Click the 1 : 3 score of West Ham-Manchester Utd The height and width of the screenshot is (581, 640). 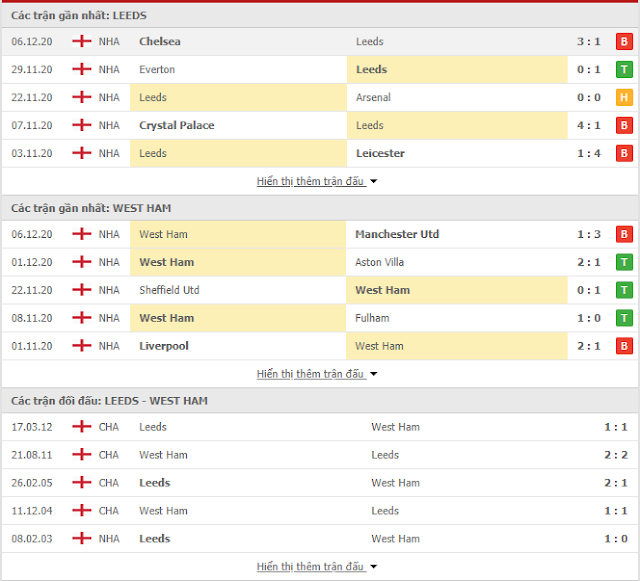pyautogui.click(x=589, y=234)
